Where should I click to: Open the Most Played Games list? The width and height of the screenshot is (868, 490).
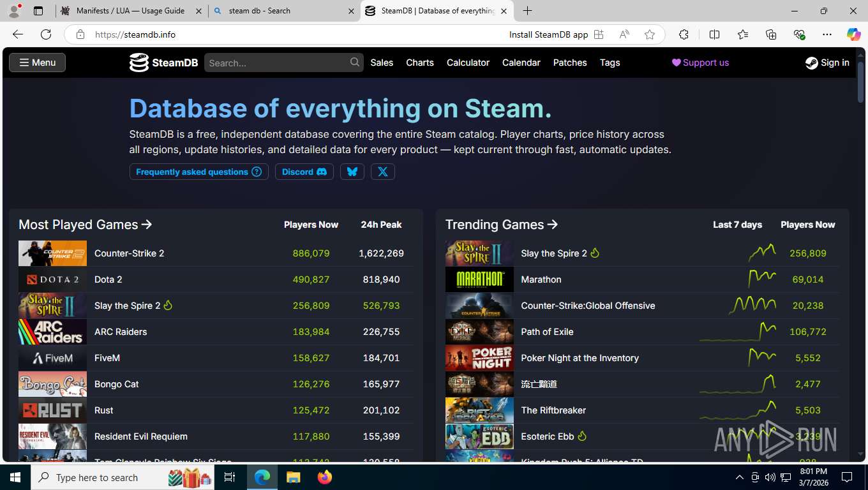(86, 225)
